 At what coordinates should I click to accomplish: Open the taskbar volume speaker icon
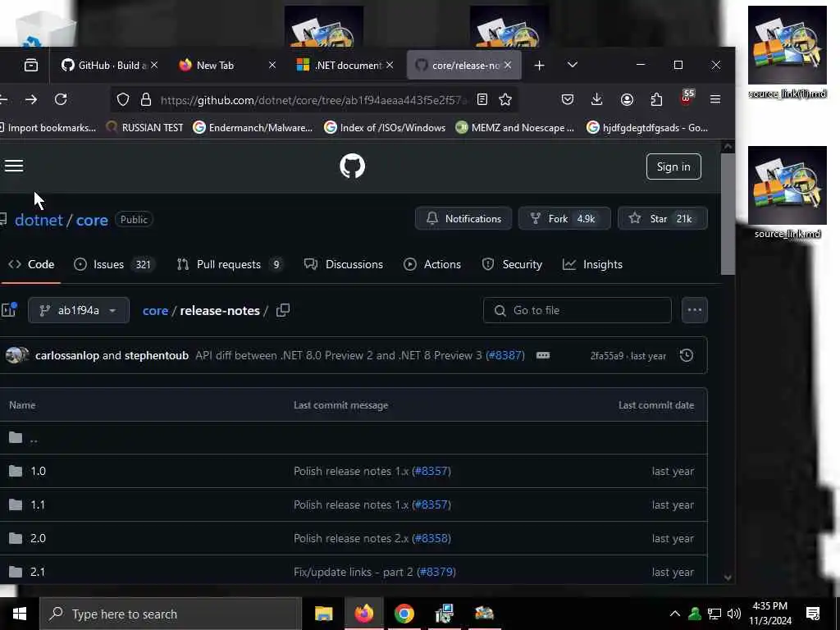[734, 614]
